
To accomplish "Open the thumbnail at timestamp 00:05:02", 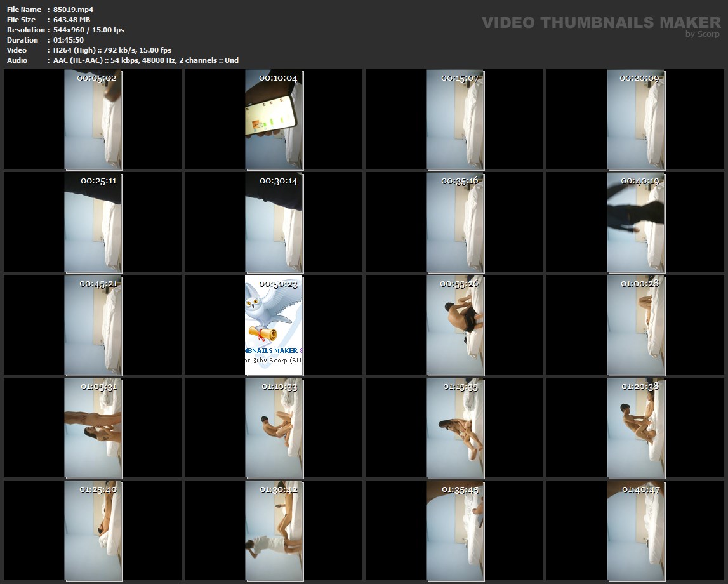I will coord(93,121).
